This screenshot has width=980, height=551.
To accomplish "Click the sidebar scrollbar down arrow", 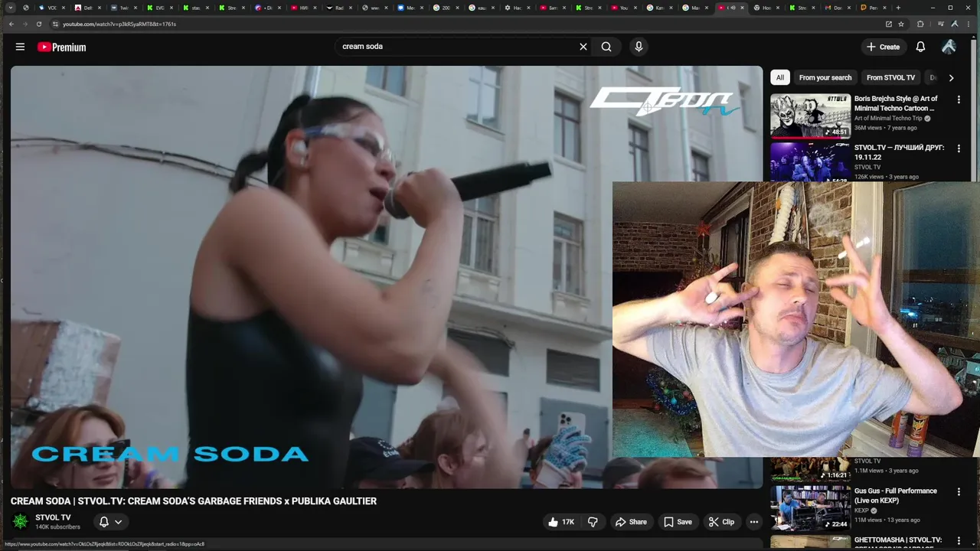I will click(x=975, y=545).
